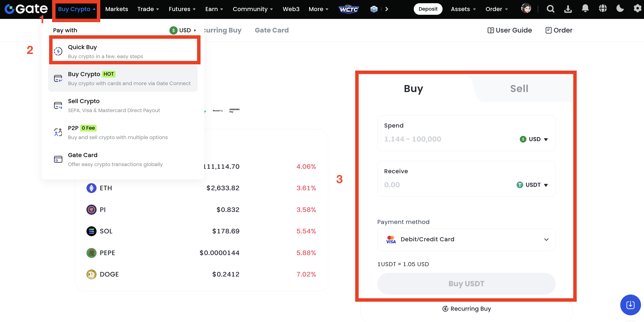Click the user profile avatar

(x=526, y=9)
